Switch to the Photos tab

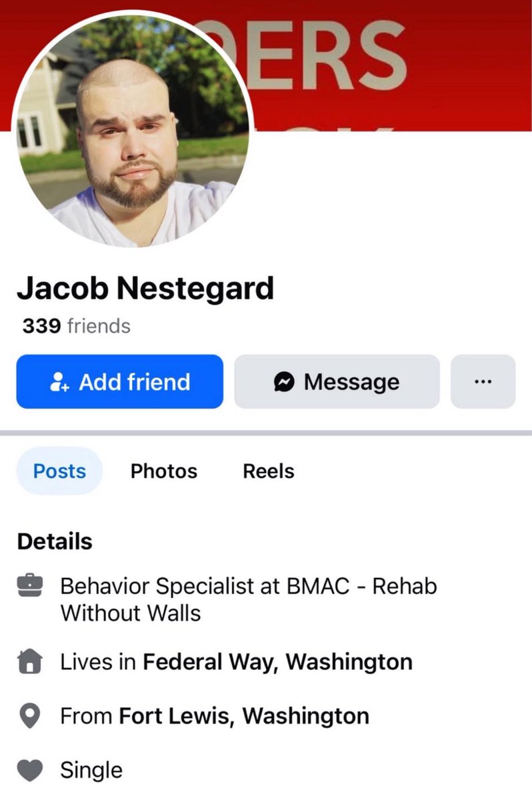164,471
